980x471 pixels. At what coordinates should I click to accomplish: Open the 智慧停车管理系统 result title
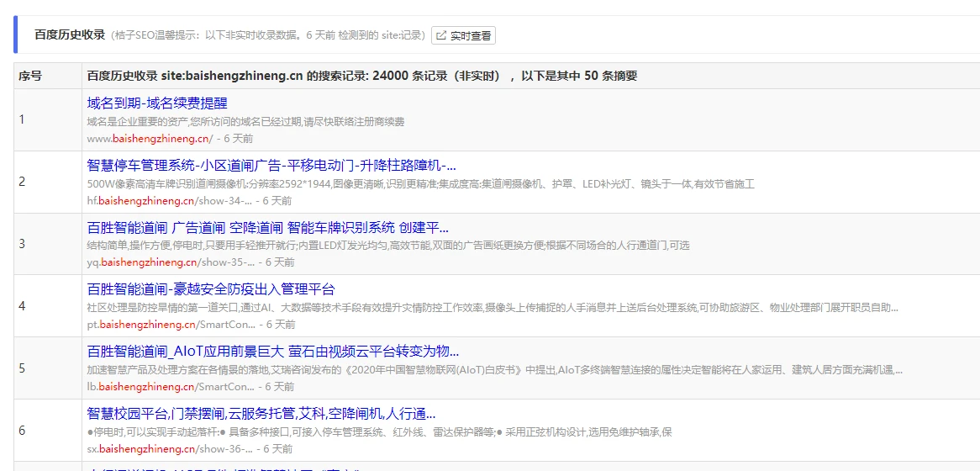point(271,165)
